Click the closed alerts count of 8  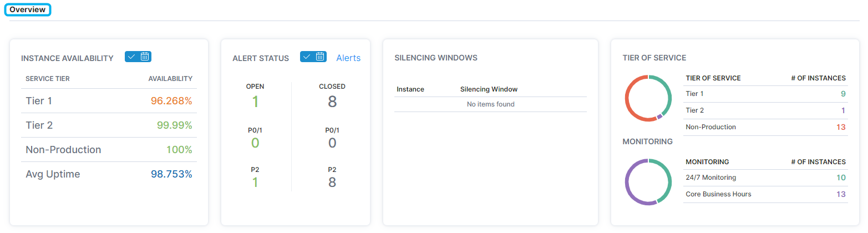(332, 102)
